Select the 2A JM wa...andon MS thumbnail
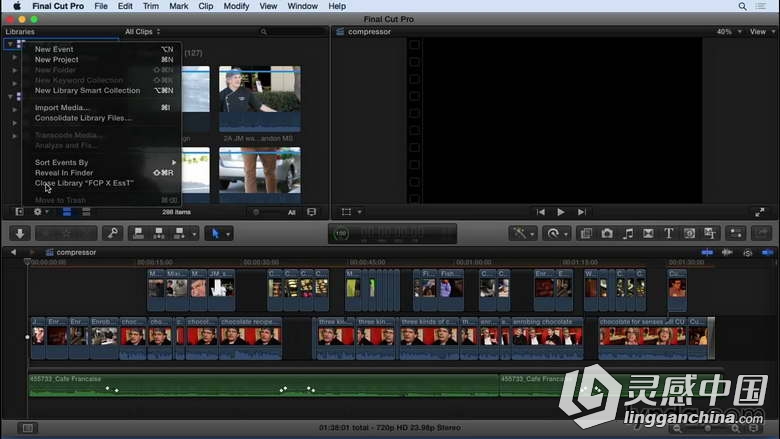The width and height of the screenshot is (780, 439). coord(260,98)
